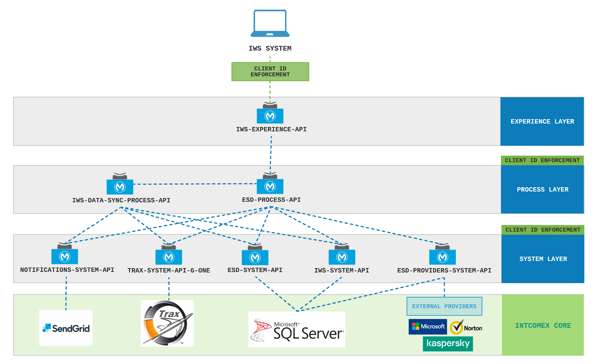Click the Norton provider logo

click(x=466, y=327)
